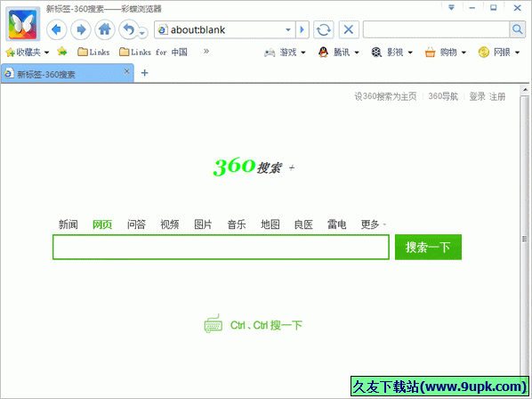Click the go arrow next to address bar
532x399 pixels.
(302, 30)
